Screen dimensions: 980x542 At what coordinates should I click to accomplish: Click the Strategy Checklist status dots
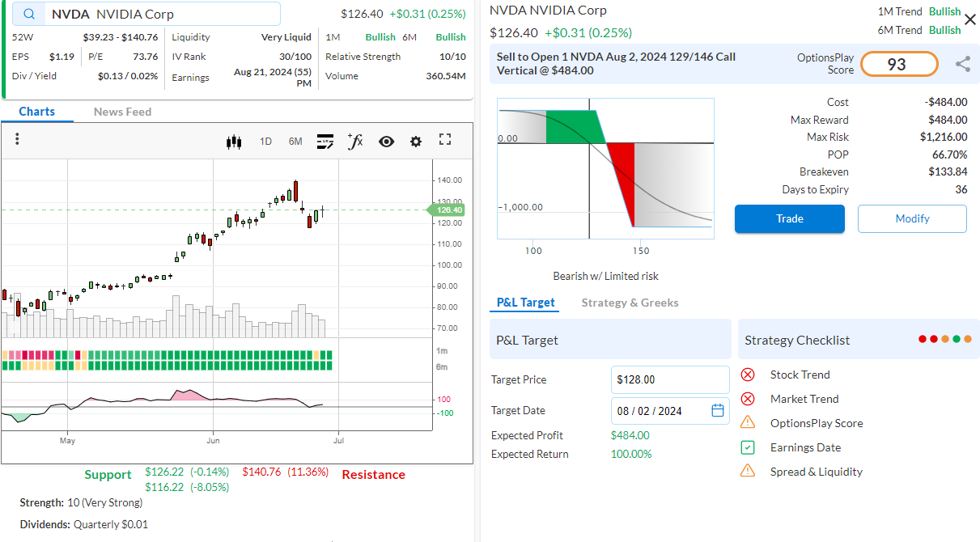tap(944, 339)
